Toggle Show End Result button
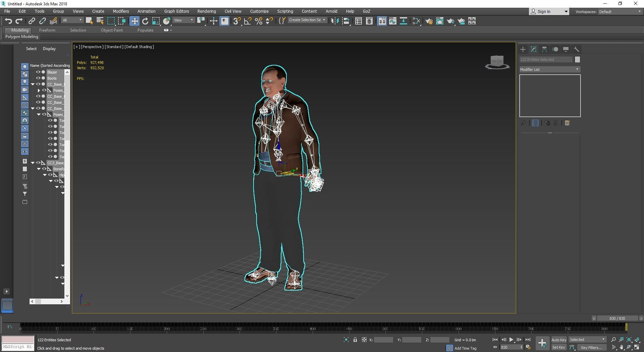This screenshot has width=644, height=352. 535,123
